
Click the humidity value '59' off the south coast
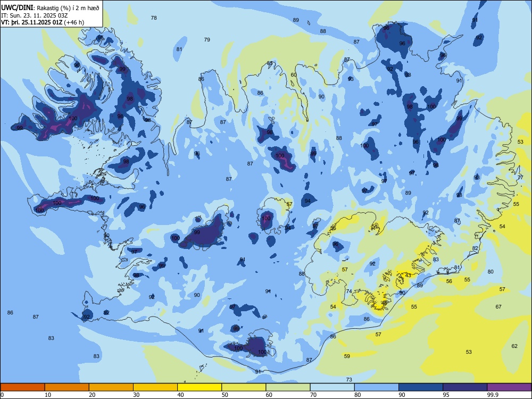point(347,356)
